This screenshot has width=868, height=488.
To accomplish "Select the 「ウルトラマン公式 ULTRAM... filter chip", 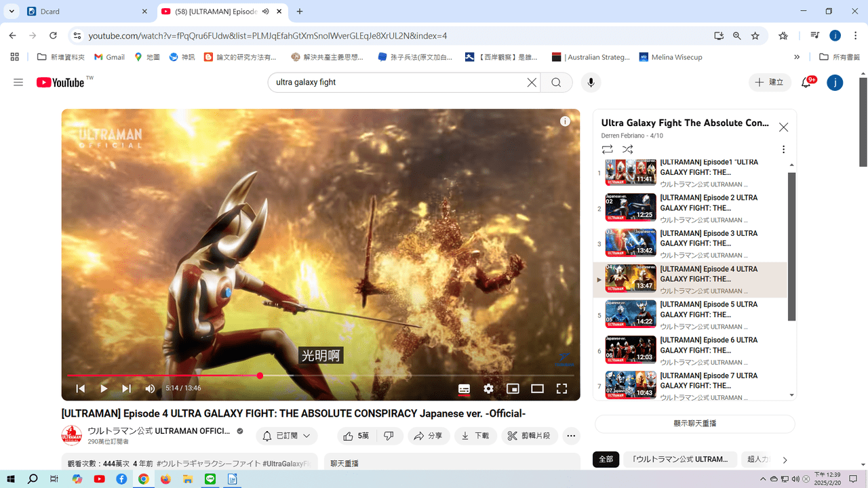I will click(680, 459).
